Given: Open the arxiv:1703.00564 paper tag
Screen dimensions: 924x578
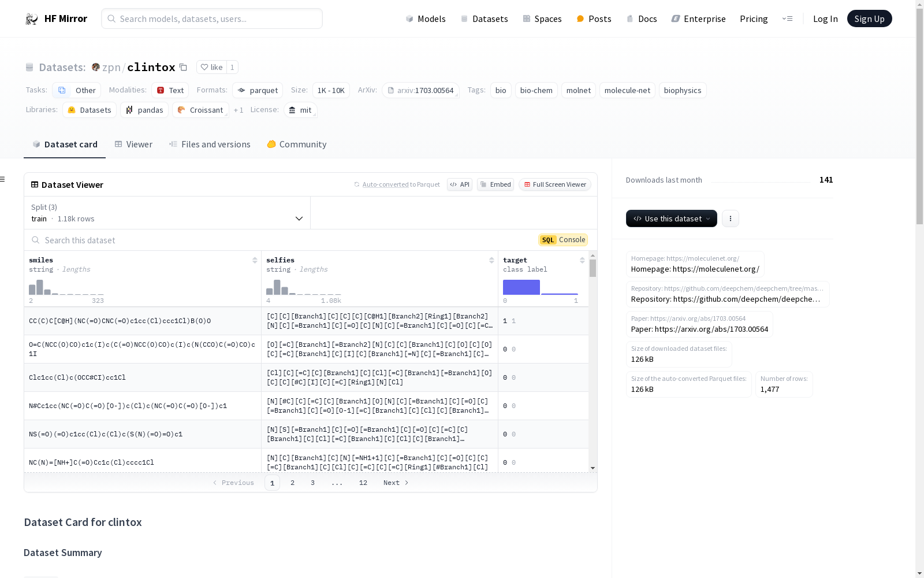Looking at the screenshot, I should coord(420,90).
